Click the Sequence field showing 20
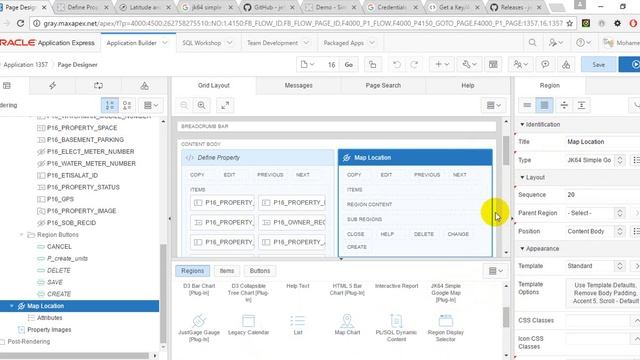This screenshot has width=640, height=360. [603, 195]
